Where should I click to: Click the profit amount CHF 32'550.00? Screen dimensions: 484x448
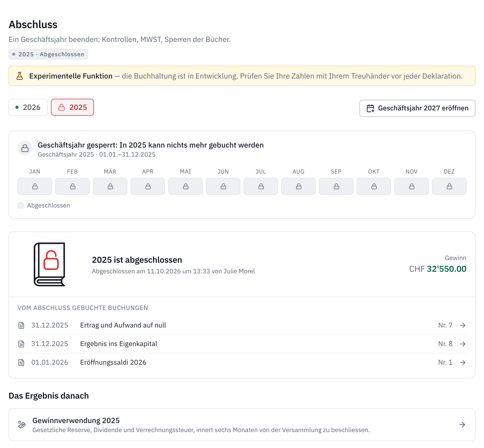[x=438, y=269]
